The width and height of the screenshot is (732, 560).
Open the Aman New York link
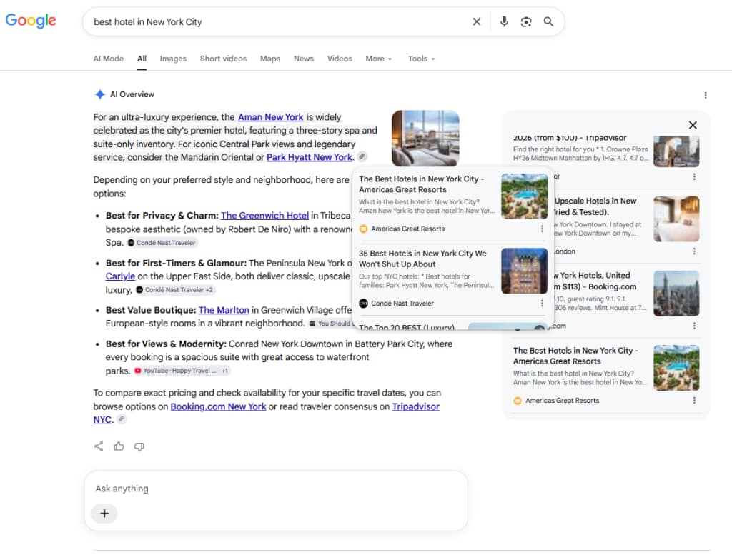[271, 117]
